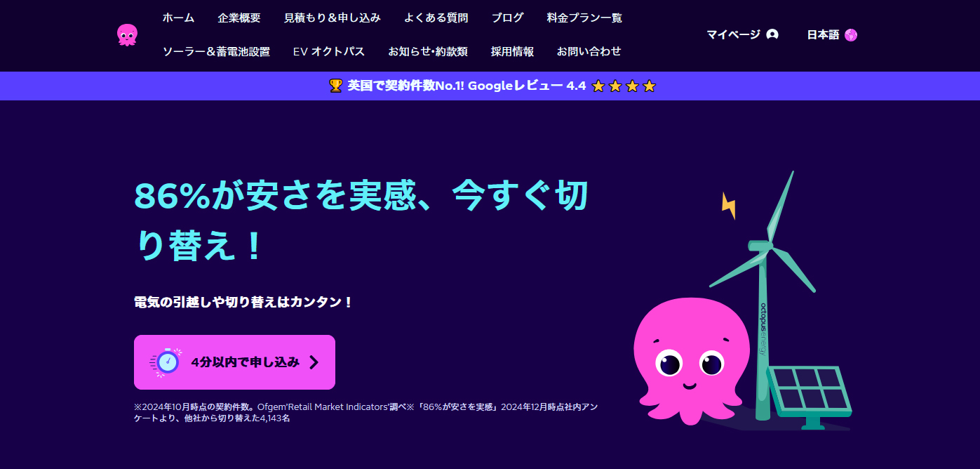This screenshot has height=469, width=980.
Task: Open 見積もり＆申し込み page
Action: [333, 18]
